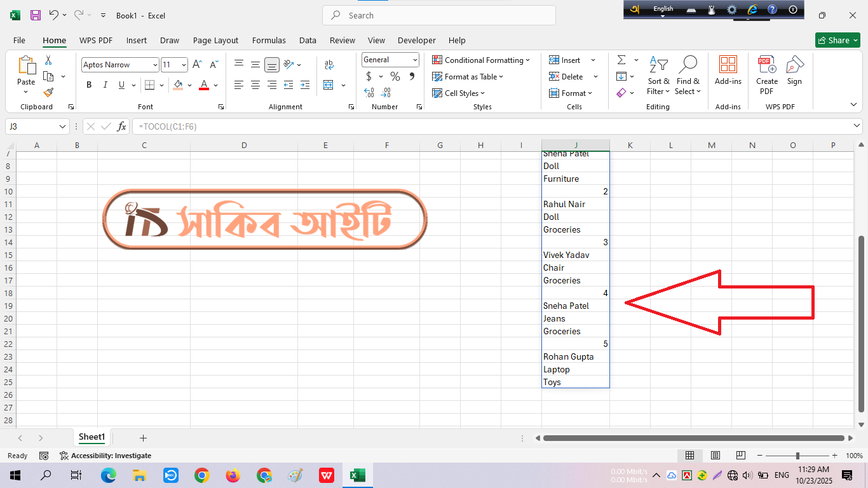Click the Insert Function fx icon

pos(121,126)
